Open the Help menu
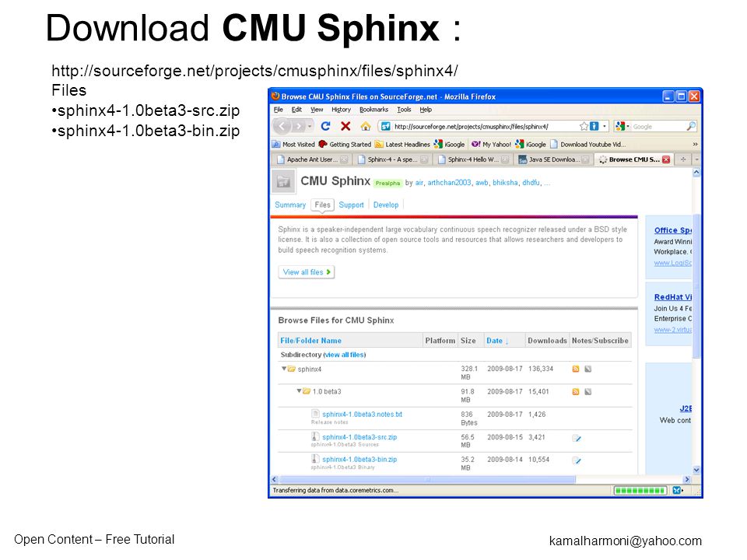Image resolution: width=747 pixels, height=560 pixels. pos(426,110)
